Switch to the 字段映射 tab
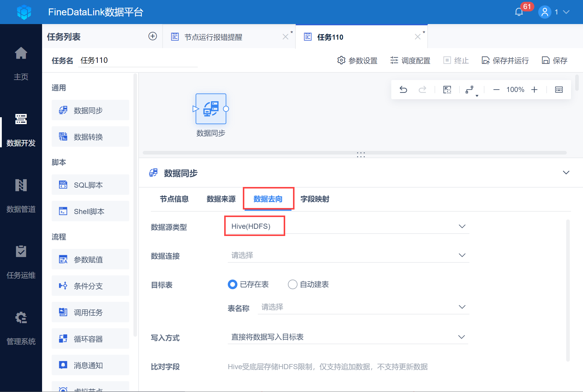Viewport: 583px width, 392px height. 315,199
